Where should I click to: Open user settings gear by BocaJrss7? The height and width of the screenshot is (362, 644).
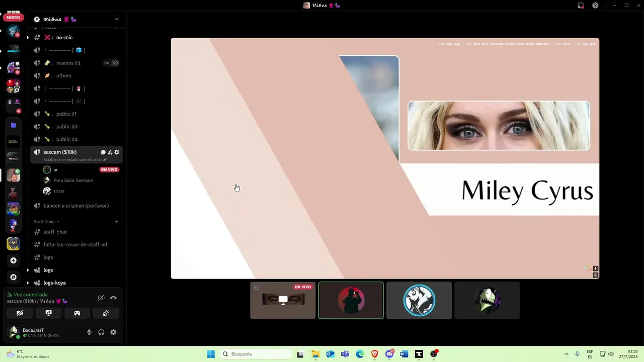(113, 332)
